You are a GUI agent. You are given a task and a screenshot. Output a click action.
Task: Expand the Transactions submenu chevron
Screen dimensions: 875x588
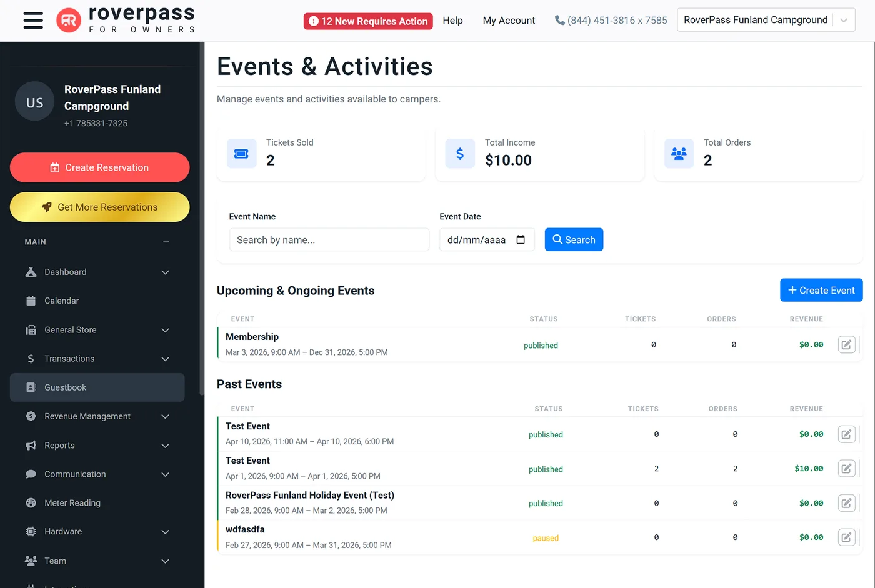click(166, 359)
